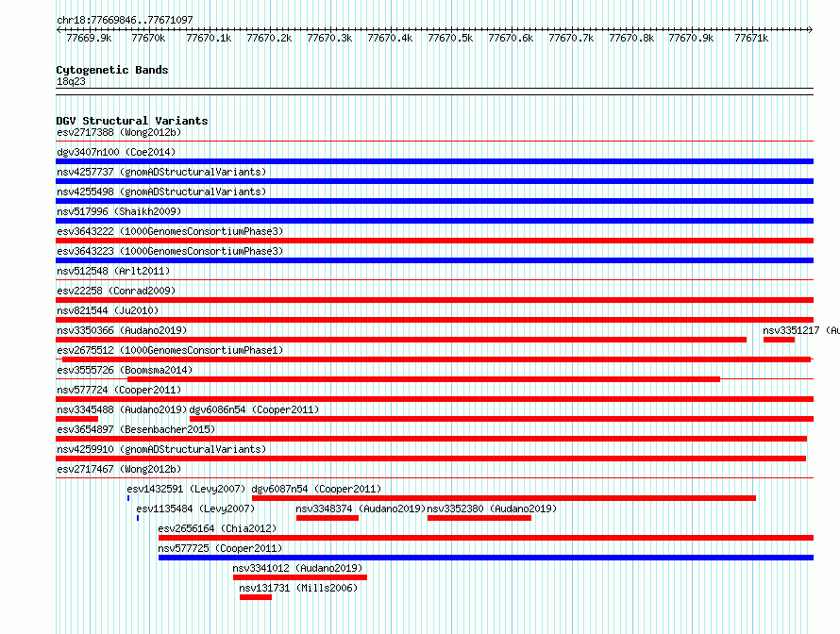
Task: Click esv2717467 (Wong2012b) label
Action: point(119,469)
